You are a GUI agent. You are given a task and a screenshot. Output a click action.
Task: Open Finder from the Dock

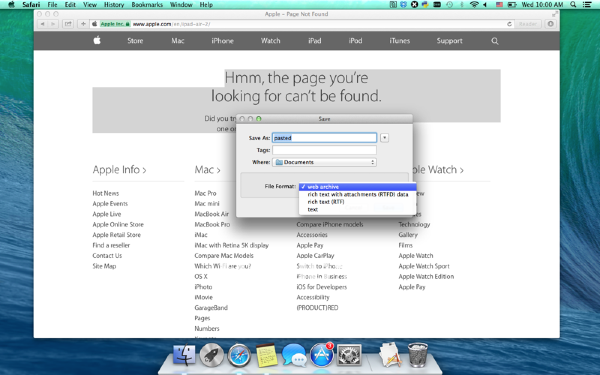point(184,355)
